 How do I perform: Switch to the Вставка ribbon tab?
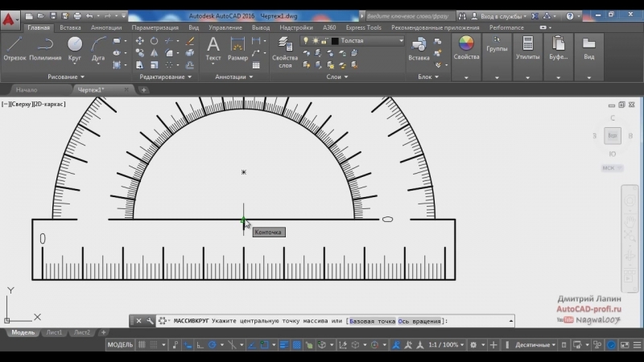pyautogui.click(x=70, y=27)
